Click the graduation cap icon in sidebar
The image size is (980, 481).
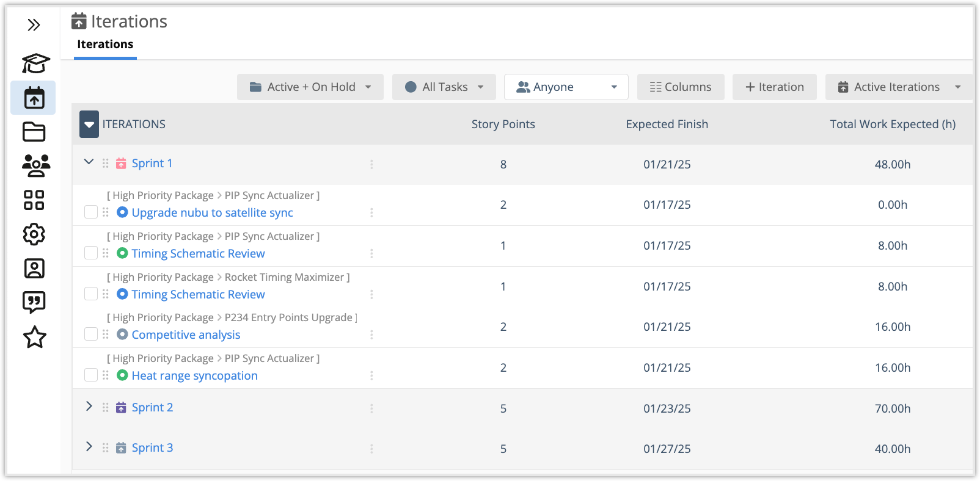(35, 63)
